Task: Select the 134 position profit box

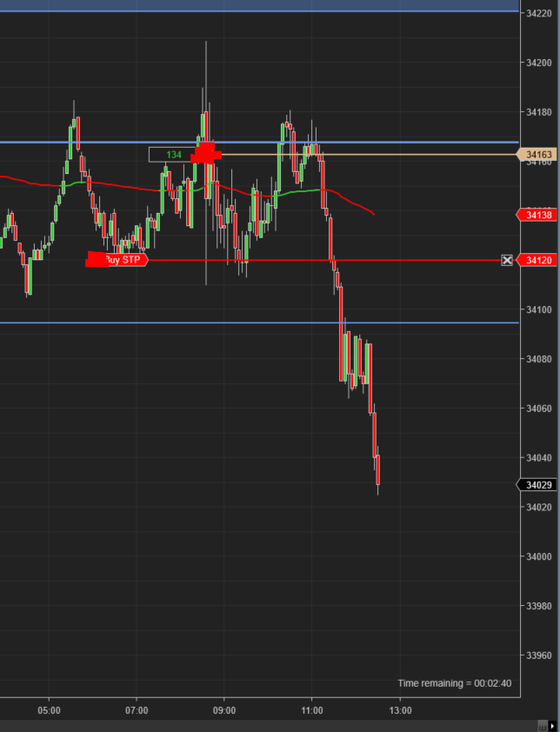Action: pos(173,155)
